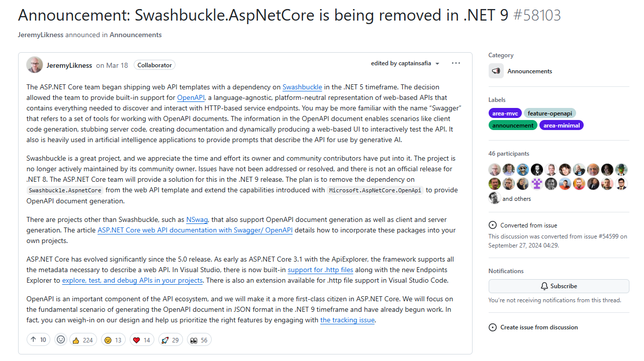Screen dimensions: 644x361
Task: Toggle the 😕 confused reaction
Action: point(113,339)
